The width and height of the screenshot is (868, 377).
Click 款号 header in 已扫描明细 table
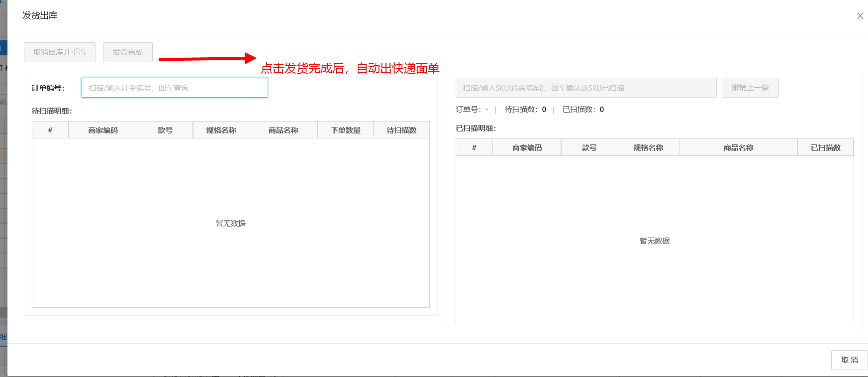tap(589, 147)
